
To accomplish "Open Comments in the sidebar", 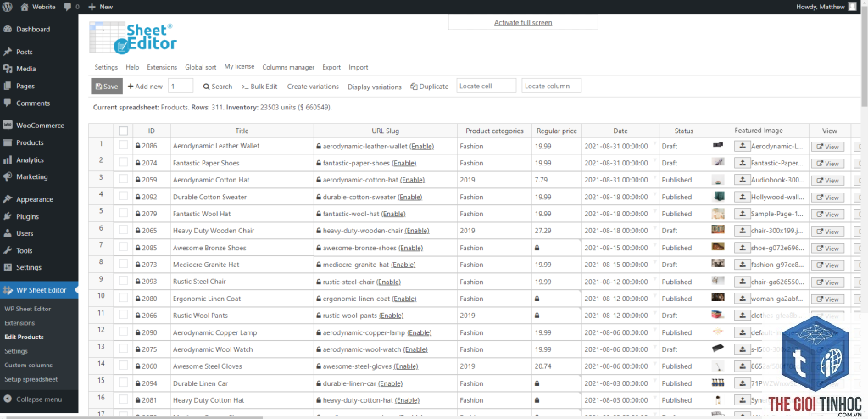I will coord(39,103).
